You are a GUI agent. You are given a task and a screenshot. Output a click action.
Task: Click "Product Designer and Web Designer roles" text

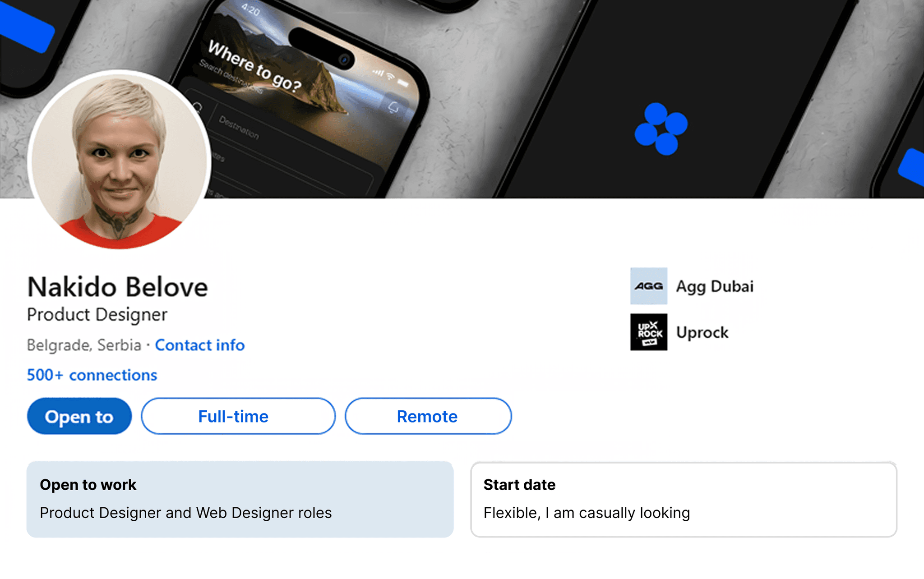tap(186, 513)
